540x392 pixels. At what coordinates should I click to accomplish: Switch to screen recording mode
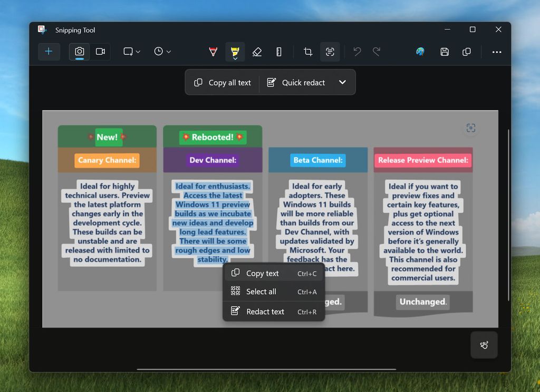pyautogui.click(x=100, y=52)
